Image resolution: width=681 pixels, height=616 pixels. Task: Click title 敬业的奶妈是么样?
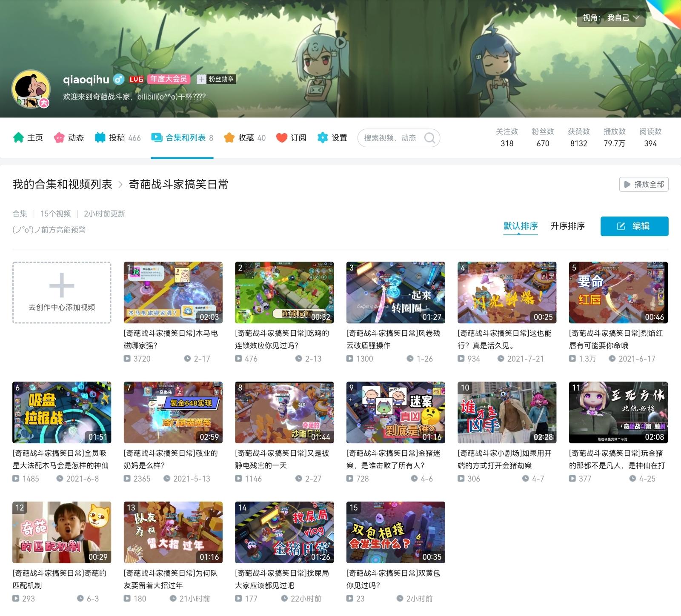click(x=171, y=459)
